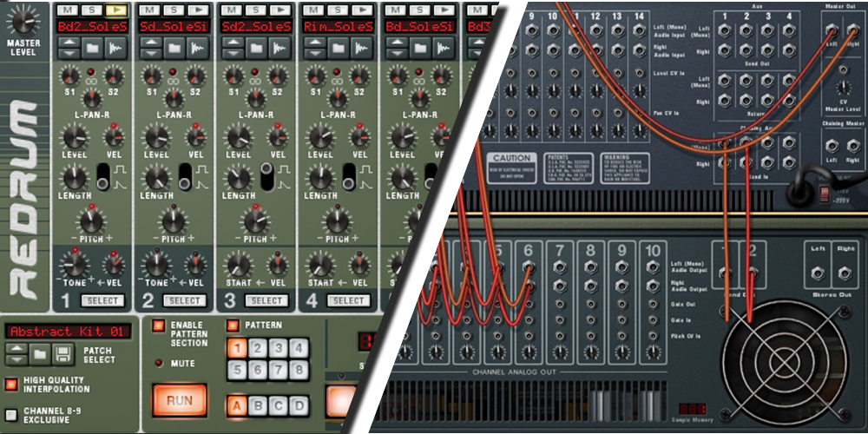Enable Channel 8-9 Exclusive

coord(11,415)
